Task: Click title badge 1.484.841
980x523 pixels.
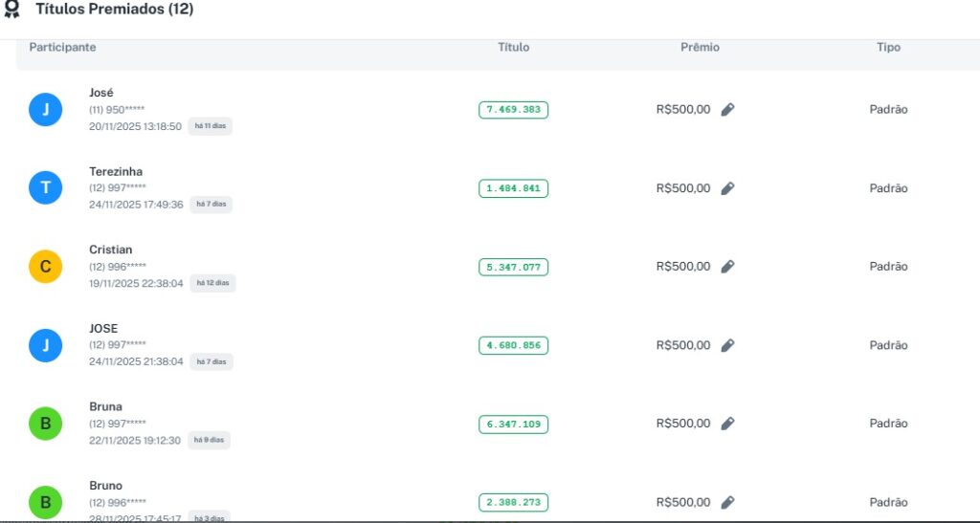Action: (513, 188)
